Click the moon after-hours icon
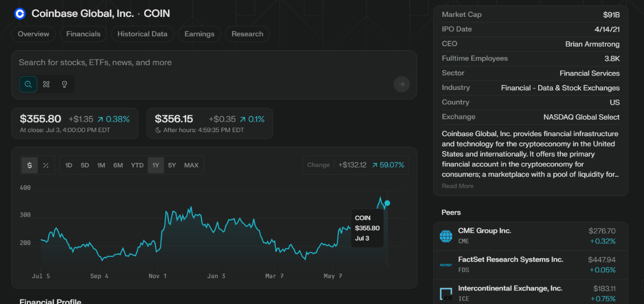 click(159, 130)
